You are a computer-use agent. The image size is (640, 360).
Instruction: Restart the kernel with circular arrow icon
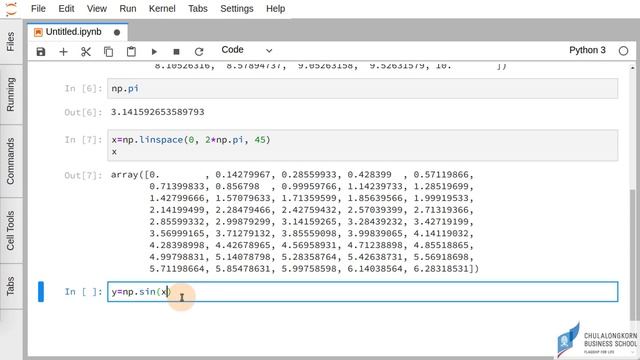point(199,52)
